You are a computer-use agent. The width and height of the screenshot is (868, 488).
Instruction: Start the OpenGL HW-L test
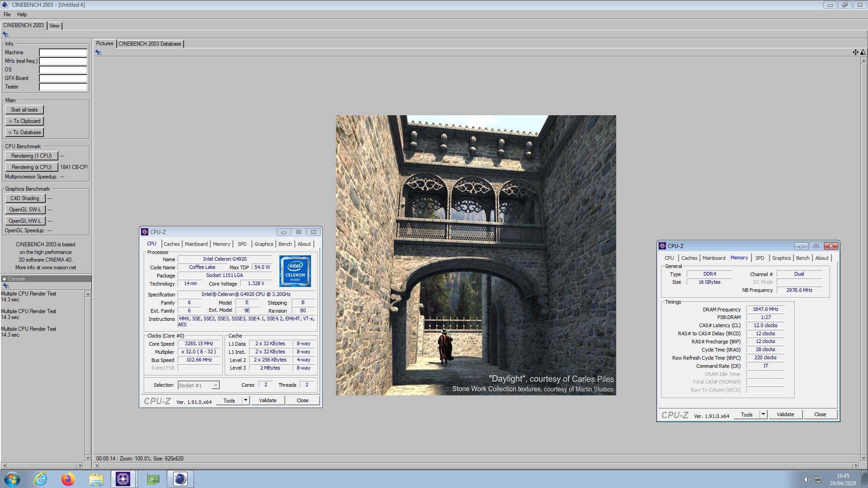(x=25, y=221)
